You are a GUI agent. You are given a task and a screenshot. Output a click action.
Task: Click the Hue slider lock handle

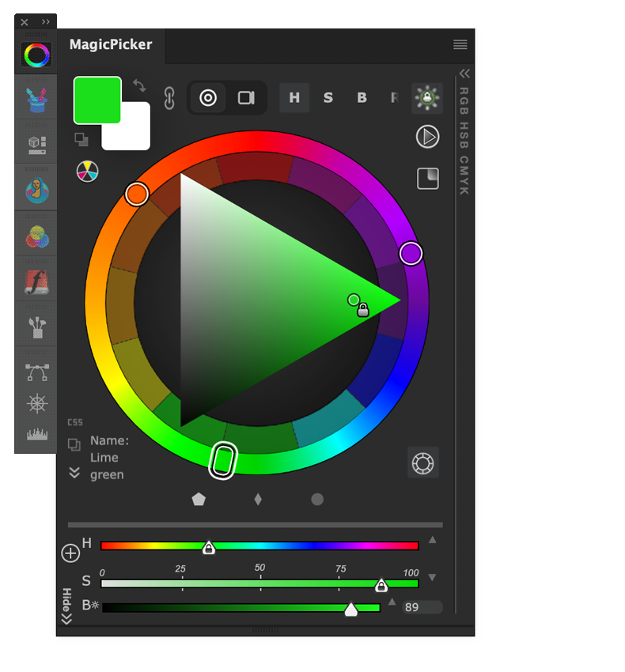[209, 547]
